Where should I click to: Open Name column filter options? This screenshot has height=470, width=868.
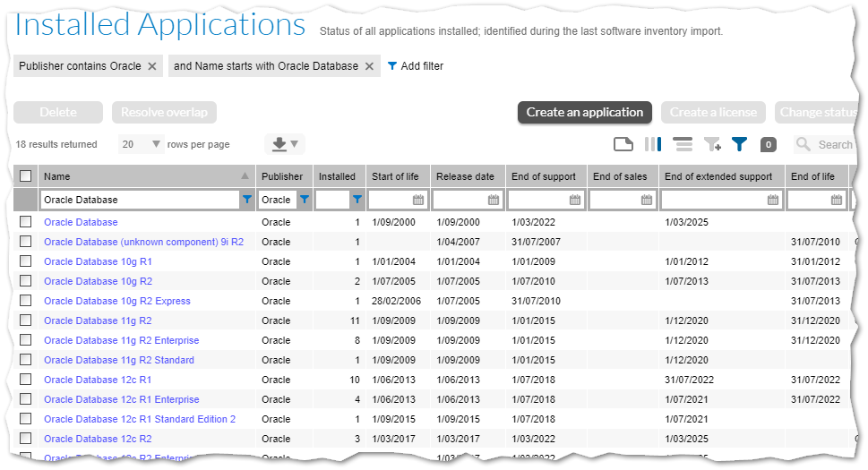tap(247, 200)
